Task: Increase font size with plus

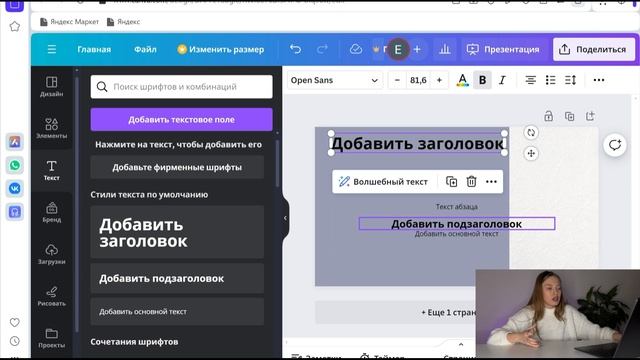Action: [x=439, y=80]
